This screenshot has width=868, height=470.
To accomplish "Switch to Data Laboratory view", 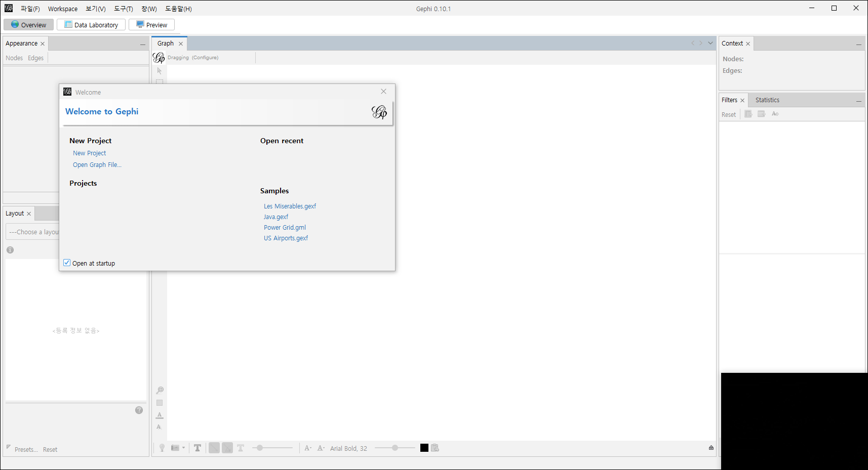I will 91,25.
